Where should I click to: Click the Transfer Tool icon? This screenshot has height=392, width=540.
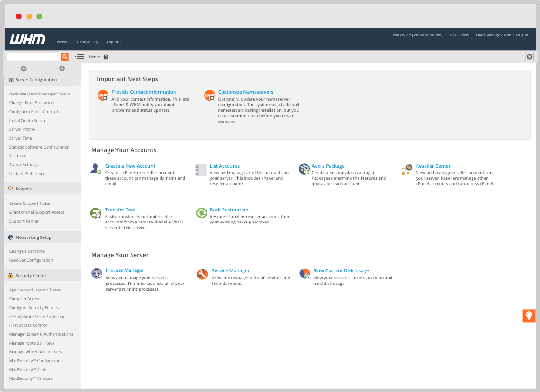pos(96,213)
